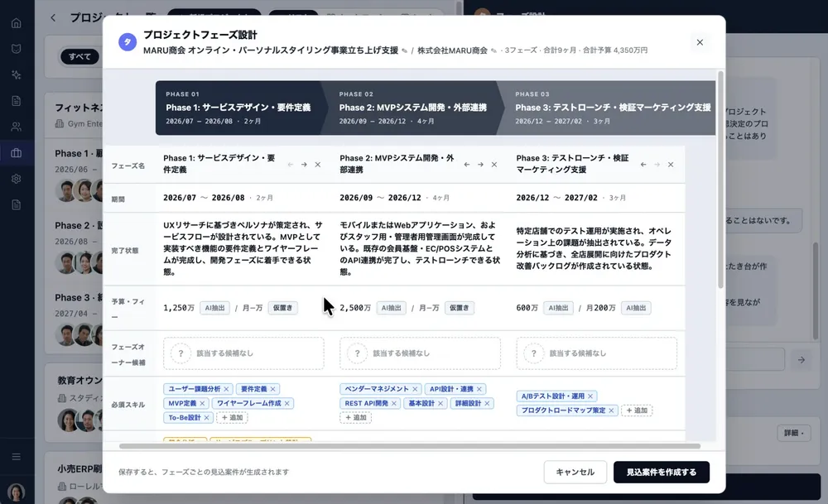This screenshot has height=504, width=828.
Task: Open the 詳細 dropdown in background panel
Action: point(794,433)
